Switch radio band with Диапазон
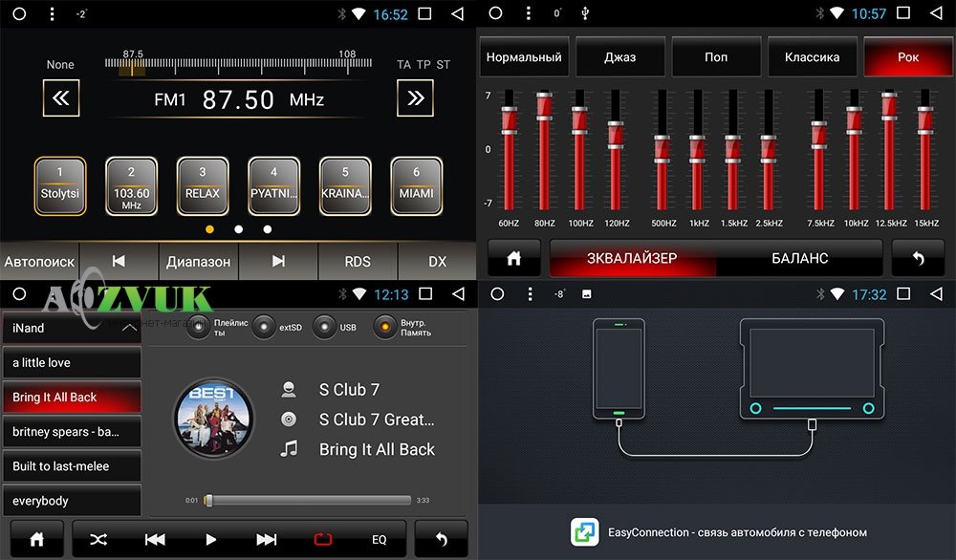The width and height of the screenshot is (956, 560). click(199, 262)
